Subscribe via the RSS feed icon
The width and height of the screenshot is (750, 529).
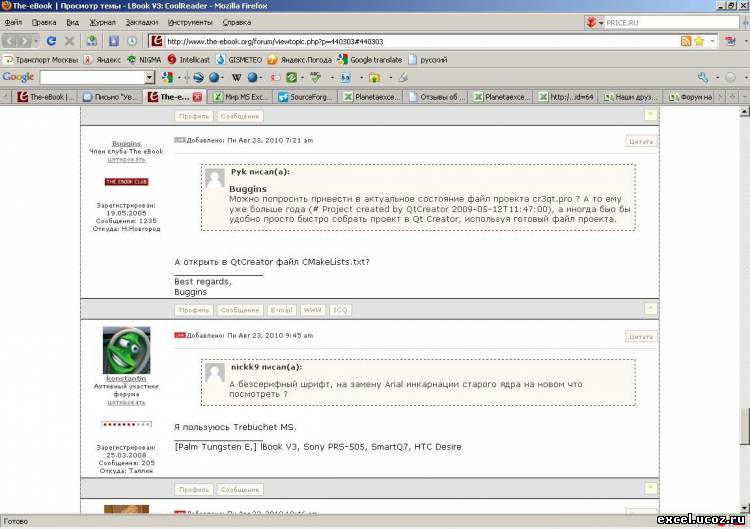click(x=685, y=41)
